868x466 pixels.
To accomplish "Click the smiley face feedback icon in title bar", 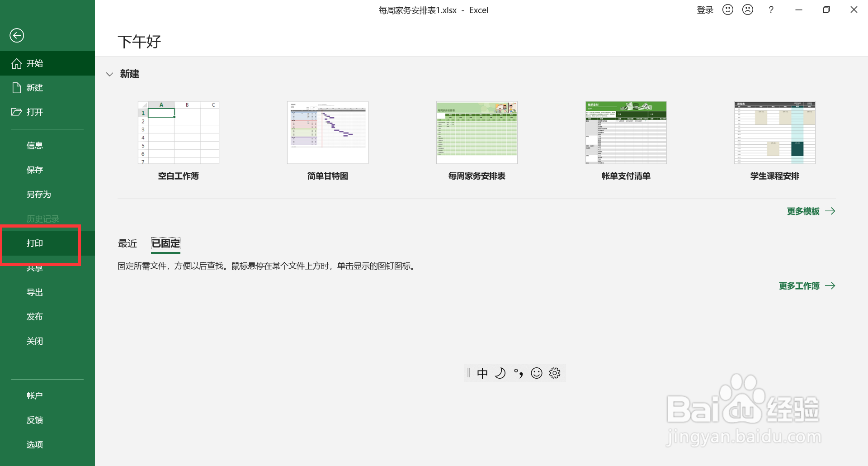I will (x=728, y=10).
